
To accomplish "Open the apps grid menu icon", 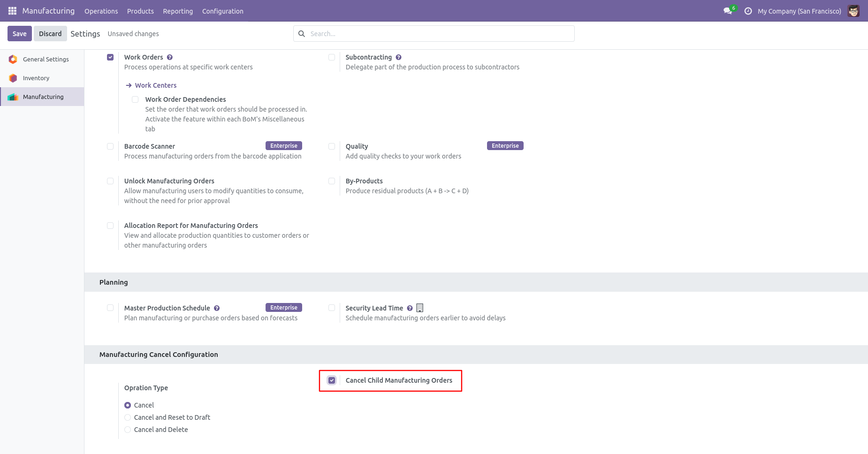I will tap(12, 11).
